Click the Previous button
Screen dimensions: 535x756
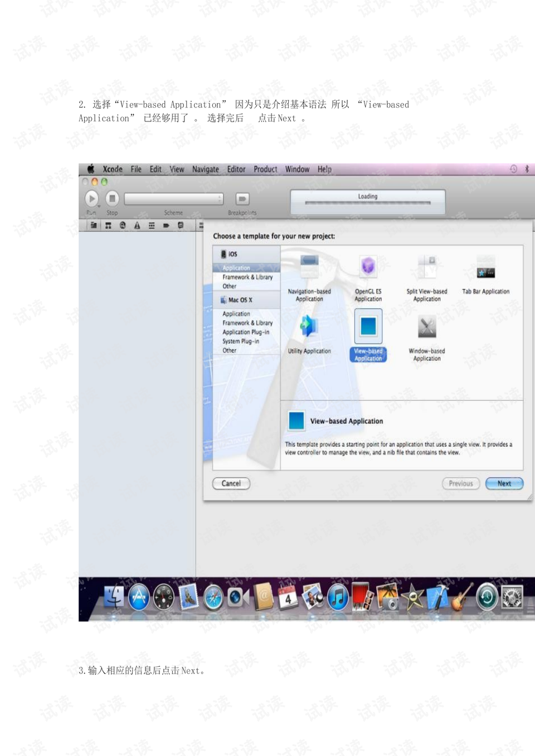point(461,484)
